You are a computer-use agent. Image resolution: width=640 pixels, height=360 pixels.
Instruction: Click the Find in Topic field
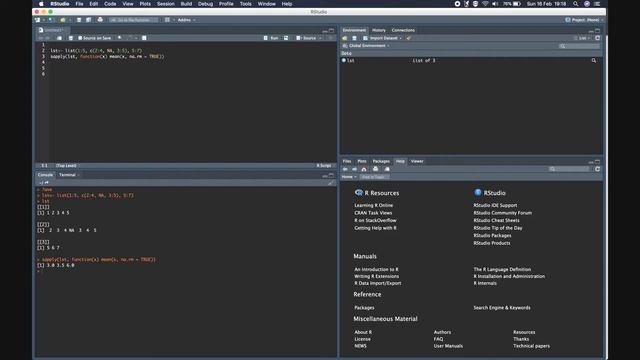tap(374, 177)
